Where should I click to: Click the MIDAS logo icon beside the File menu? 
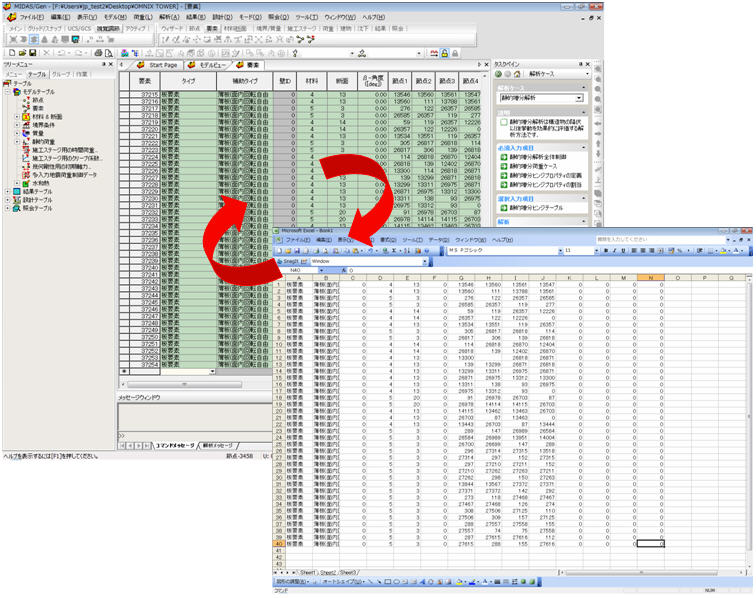(x=12, y=17)
